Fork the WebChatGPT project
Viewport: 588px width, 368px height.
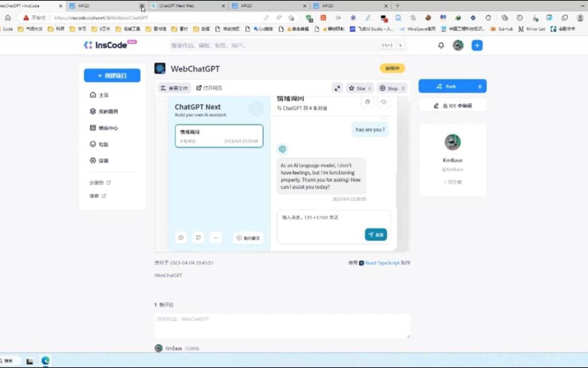pos(452,86)
